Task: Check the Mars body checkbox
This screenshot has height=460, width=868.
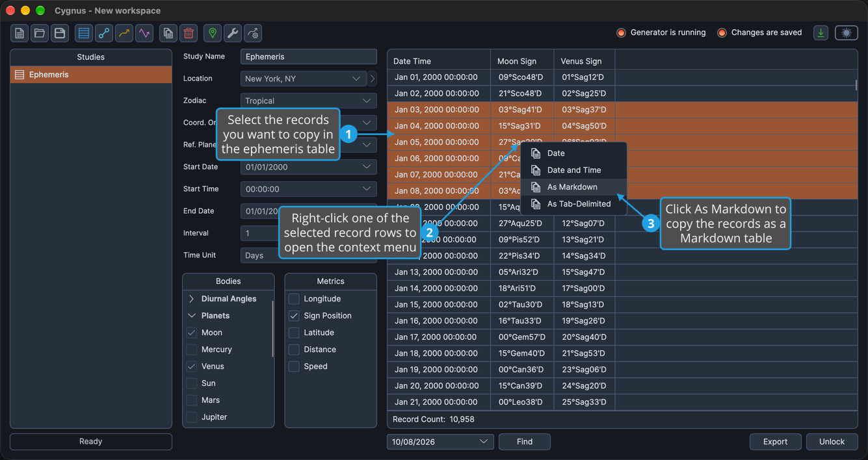Action: pyautogui.click(x=192, y=400)
